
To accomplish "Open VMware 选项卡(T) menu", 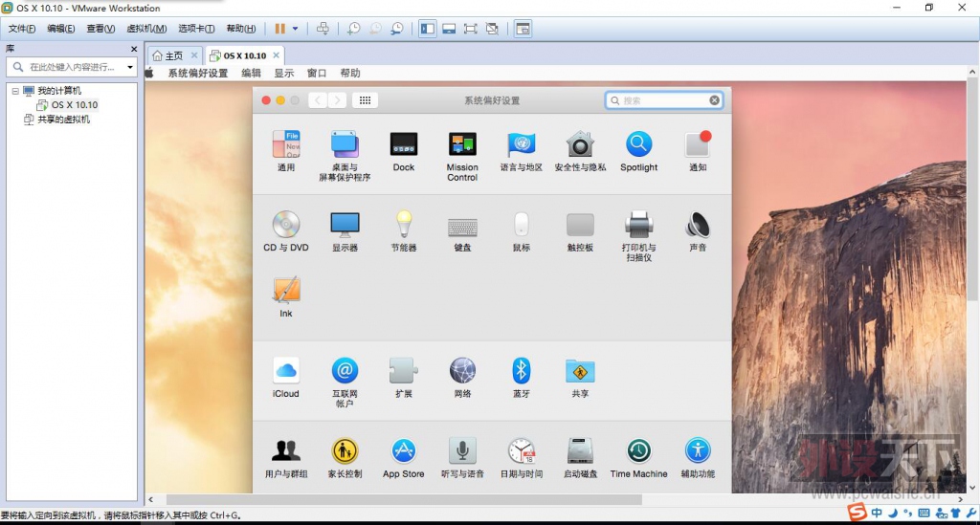I will pyautogui.click(x=196, y=29).
